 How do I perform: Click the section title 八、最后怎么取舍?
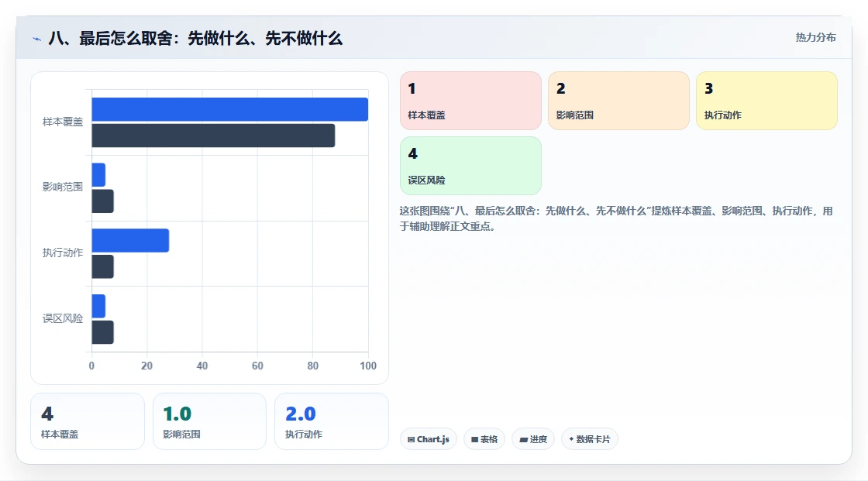pos(195,38)
